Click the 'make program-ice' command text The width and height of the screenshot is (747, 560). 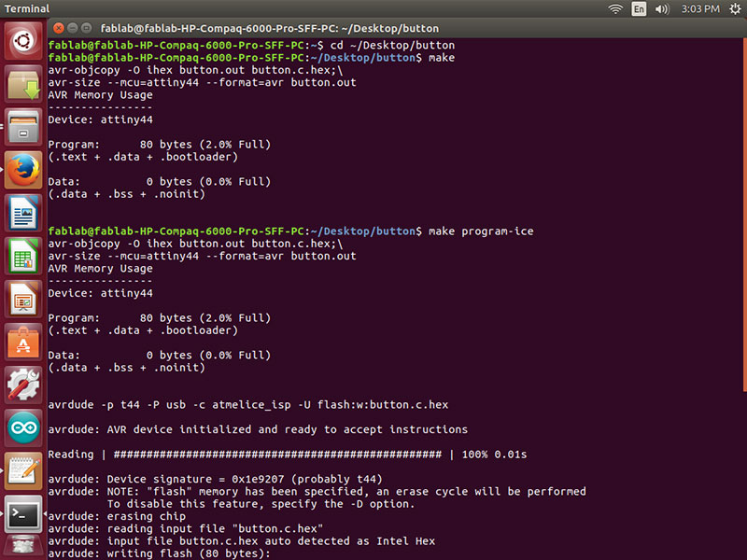tap(481, 231)
